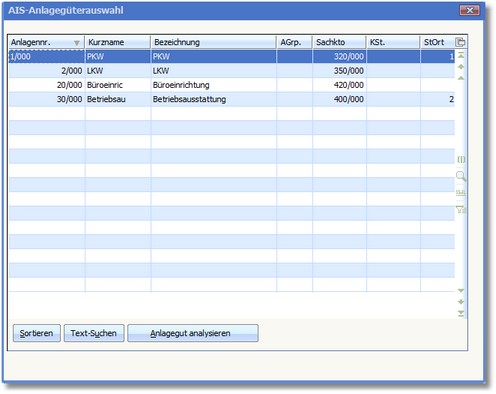This screenshot has height=394, width=496.
Task: Open the filter funnel icon
Action: 461,209
